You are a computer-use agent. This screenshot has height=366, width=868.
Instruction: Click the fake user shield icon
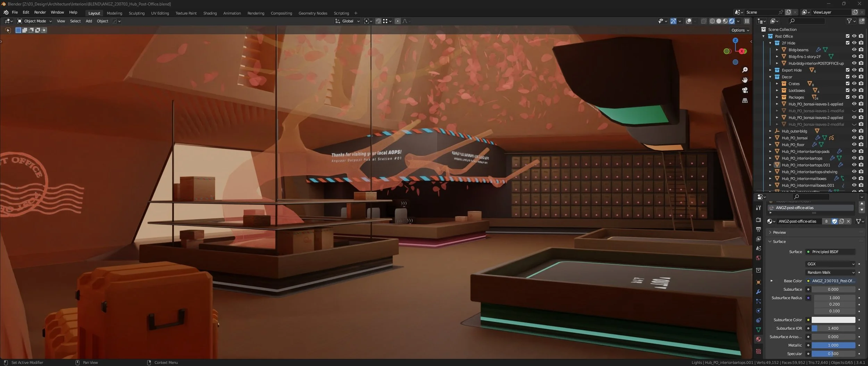click(834, 221)
